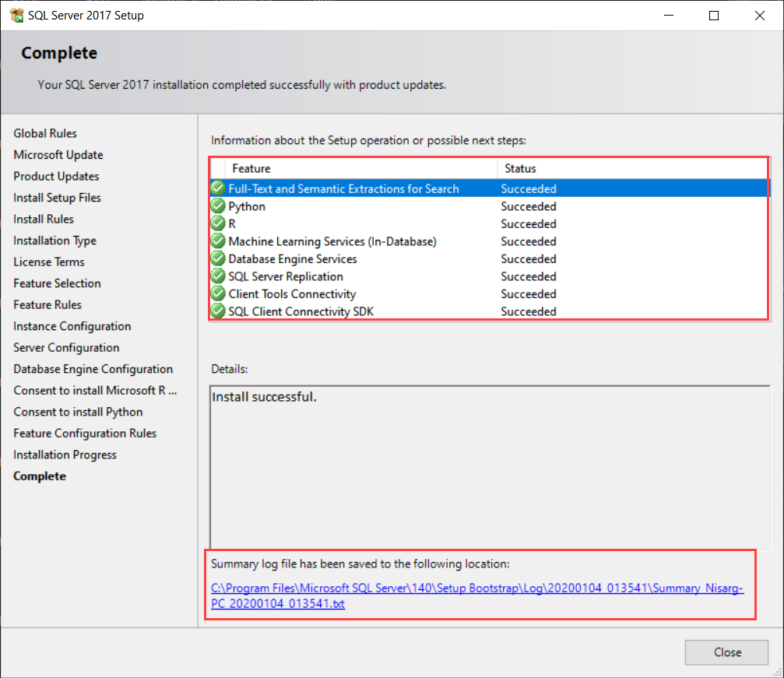This screenshot has width=784, height=678.
Task: Select the success icon for Database Engine Services
Action: click(x=217, y=258)
